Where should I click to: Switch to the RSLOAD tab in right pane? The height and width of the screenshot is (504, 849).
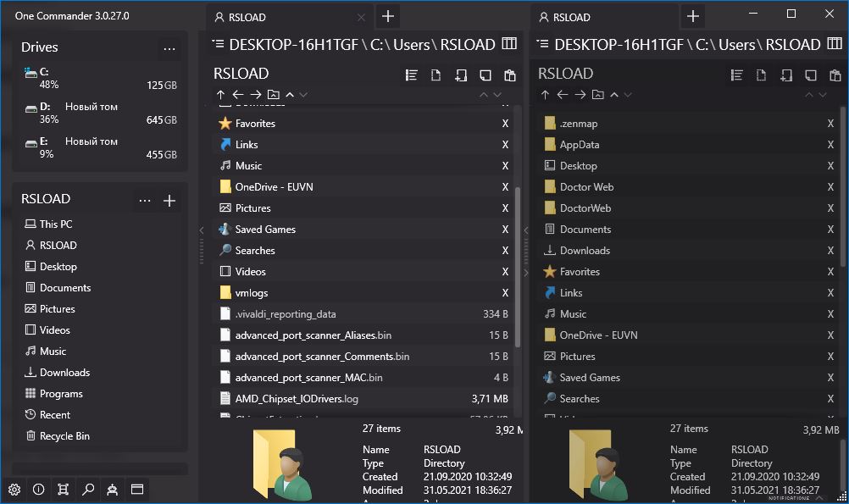pos(572,17)
